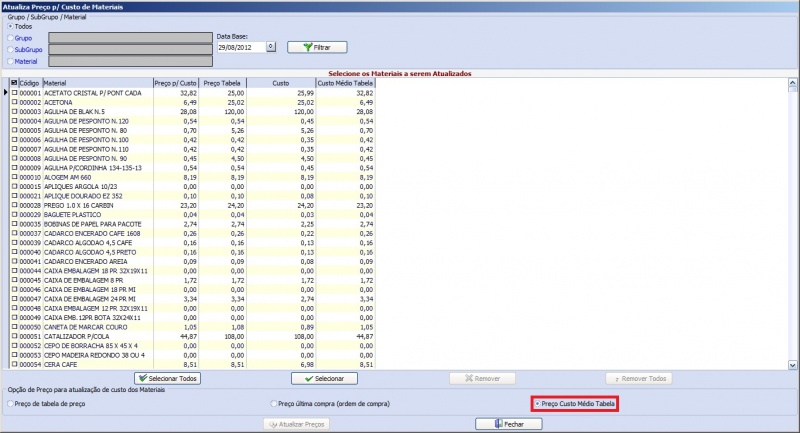800x433 pixels.
Task: Click the Preço Tabela column header
Action: pos(222,83)
